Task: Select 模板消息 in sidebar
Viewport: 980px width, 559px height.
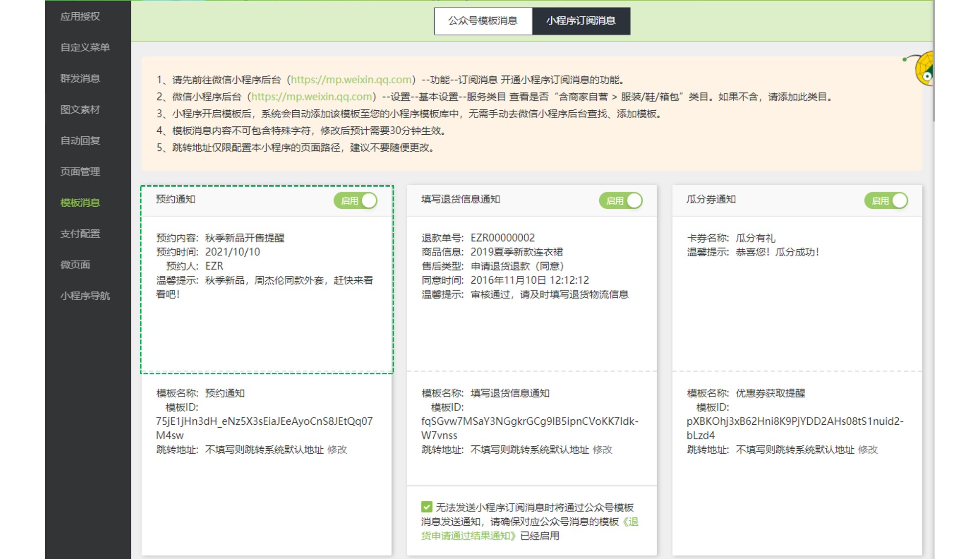Action: (80, 202)
